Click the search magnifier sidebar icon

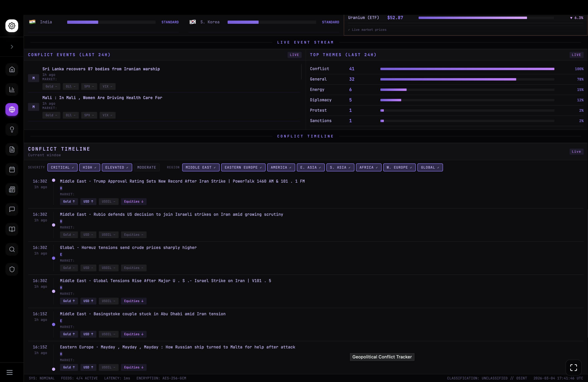pyautogui.click(x=12, y=250)
